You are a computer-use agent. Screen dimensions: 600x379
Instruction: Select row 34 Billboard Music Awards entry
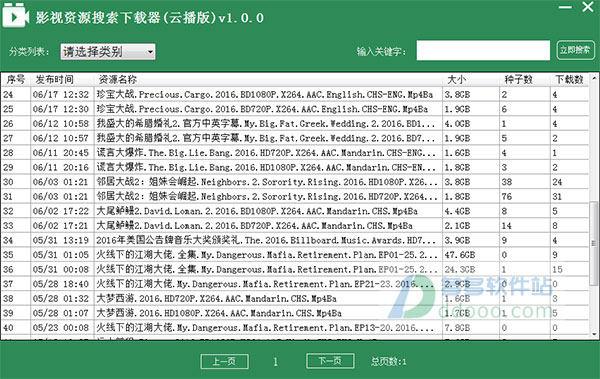point(295,240)
